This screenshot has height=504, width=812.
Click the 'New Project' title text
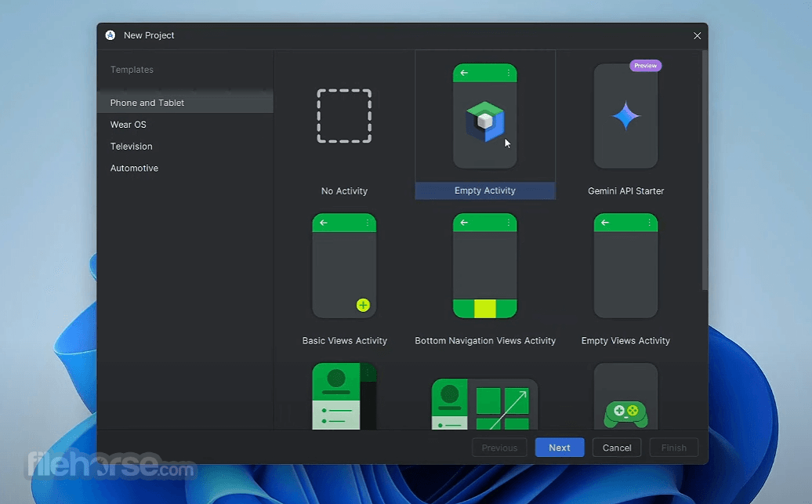149,35
